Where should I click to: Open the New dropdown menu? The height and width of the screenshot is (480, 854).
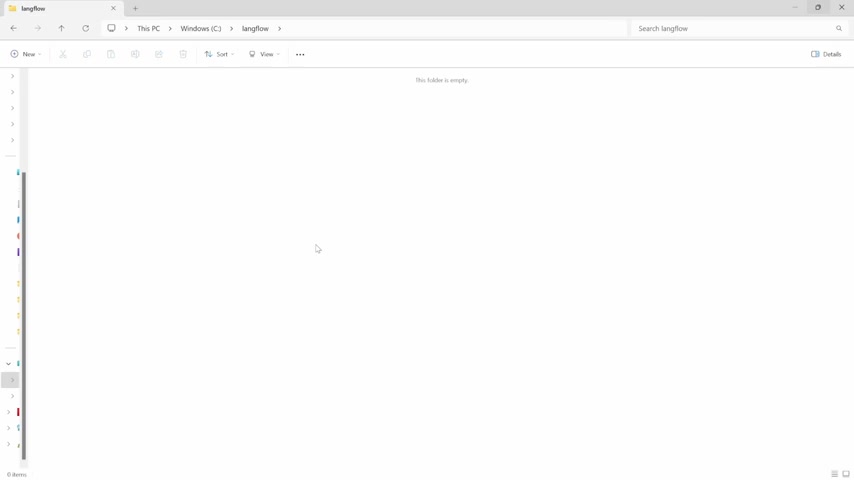[26, 54]
